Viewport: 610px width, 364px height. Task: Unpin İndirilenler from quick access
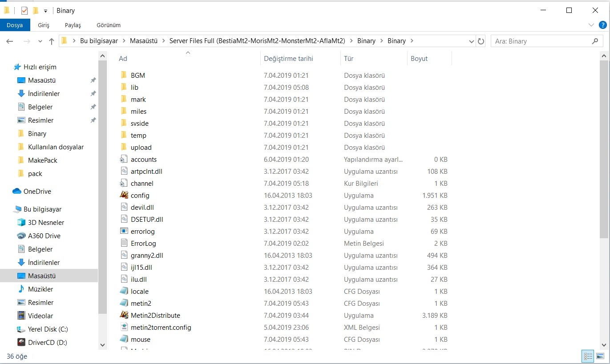pyautogui.click(x=93, y=94)
